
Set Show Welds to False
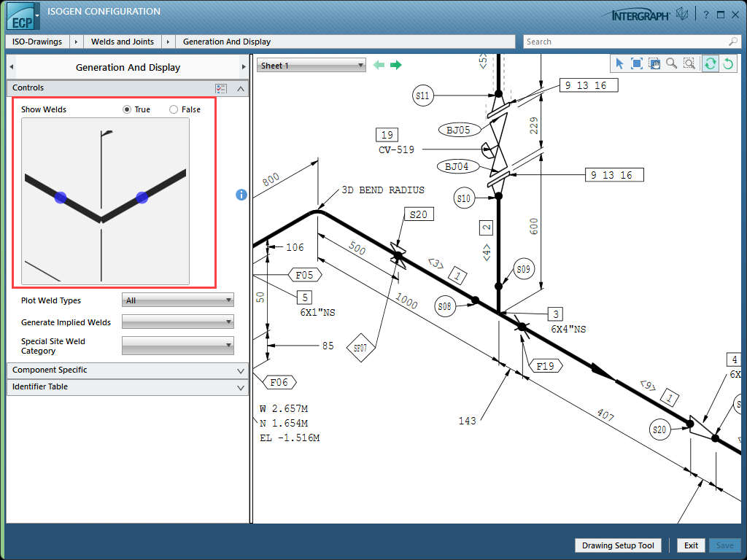[174, 109]
